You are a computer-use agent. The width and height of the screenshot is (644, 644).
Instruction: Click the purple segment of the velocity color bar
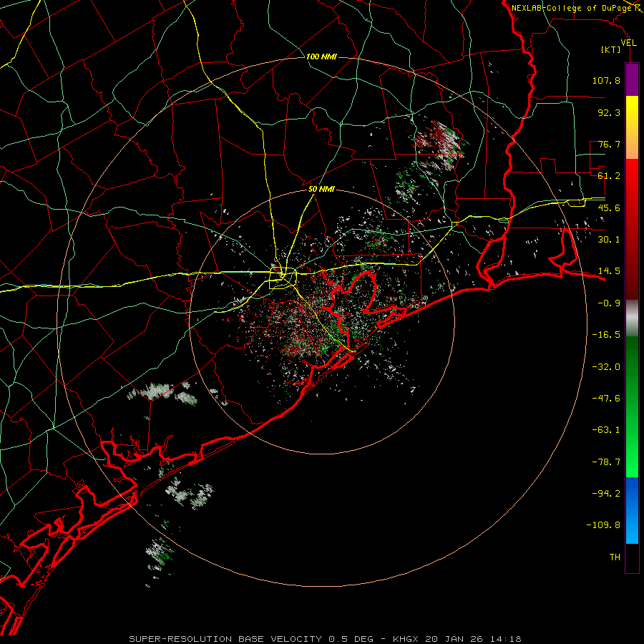(x=632, y=79)
